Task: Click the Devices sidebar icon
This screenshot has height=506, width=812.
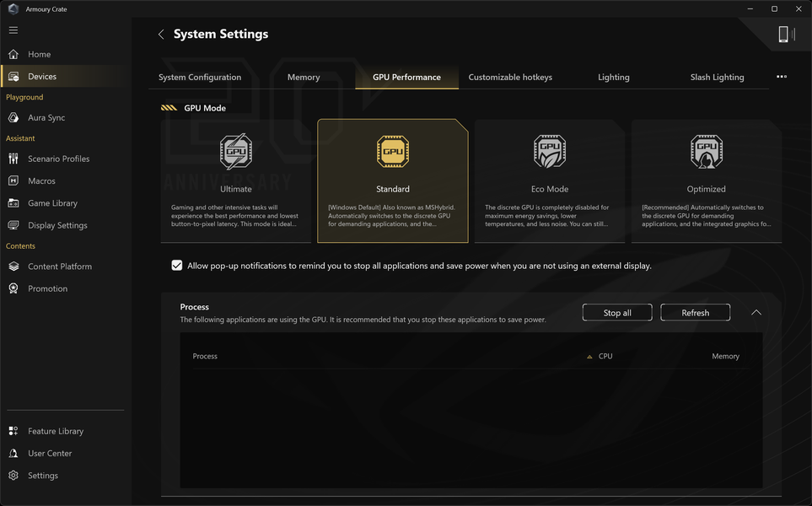Action: pos(13,76)
